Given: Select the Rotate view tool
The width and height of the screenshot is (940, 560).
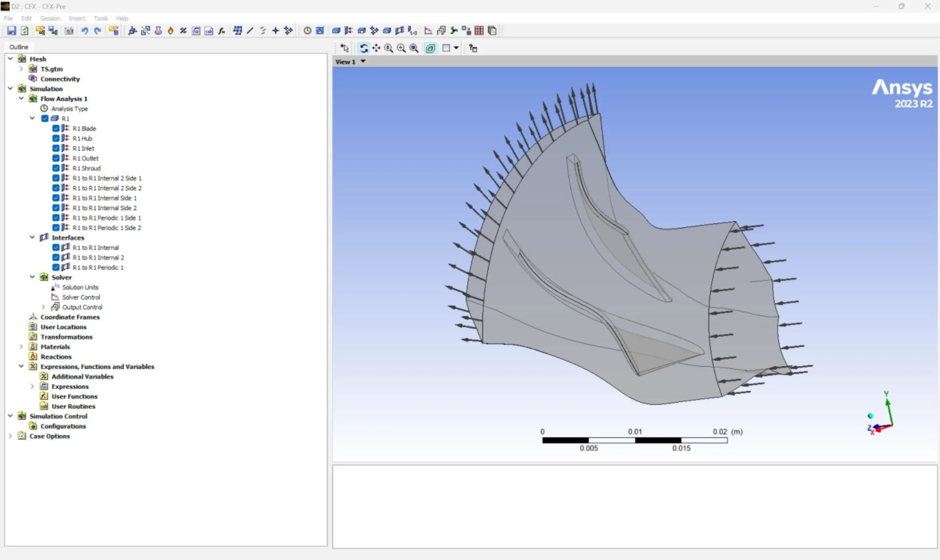Looking at the screenshot, I should pyautogui.click(x=363, y=48).
